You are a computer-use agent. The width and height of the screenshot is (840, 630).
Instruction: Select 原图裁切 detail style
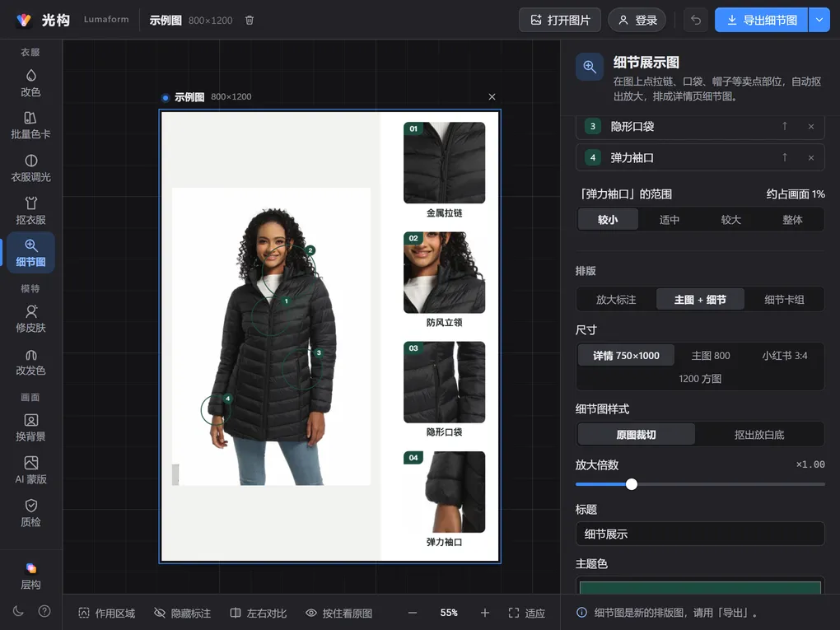click(636, 435)
